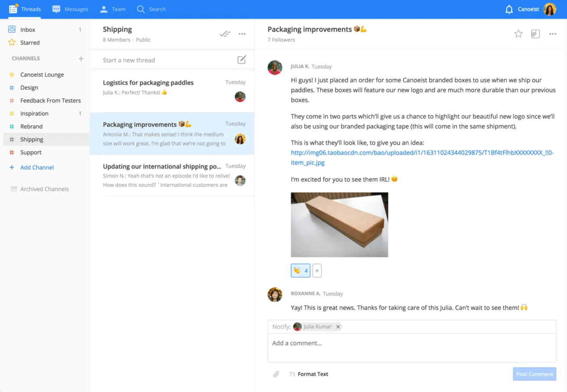Image resolution: width=567 pixels, height=392 pixels.
Task: Click the Add a comment field
Action: point(412,348)
